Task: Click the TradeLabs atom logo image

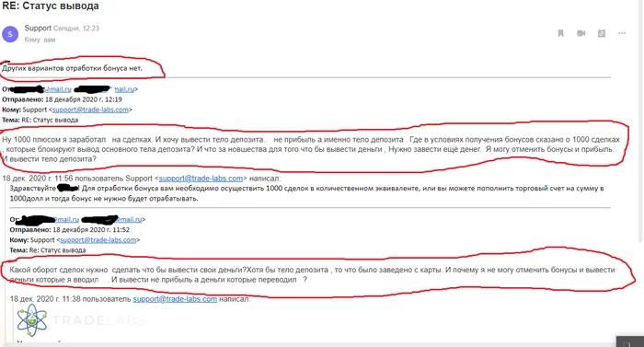Action: pyautogui.click(x=32, y=320)
